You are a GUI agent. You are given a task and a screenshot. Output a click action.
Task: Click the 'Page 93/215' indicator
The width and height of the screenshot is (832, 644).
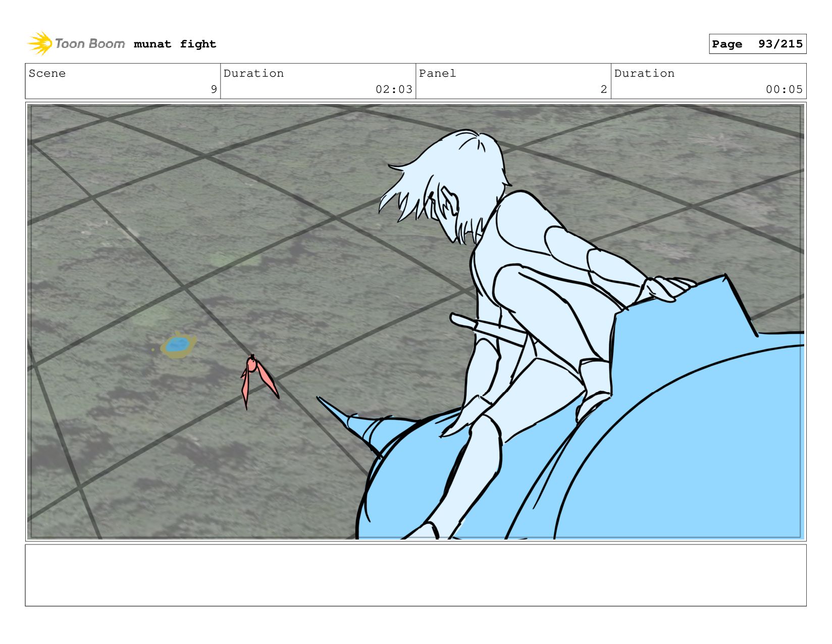pyautogui.click(x=757, y=44)
